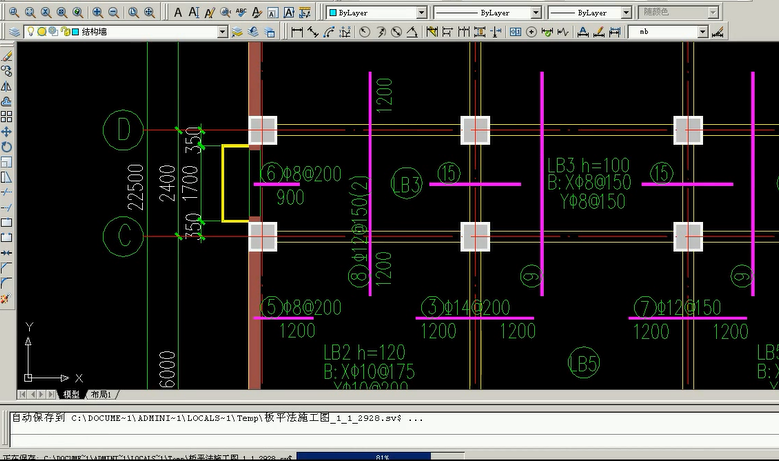Image resolution: width=779 pixels, height=461 pixels.
Task: Open the 结构墙 layer dropdown
Action: (223, 32)
